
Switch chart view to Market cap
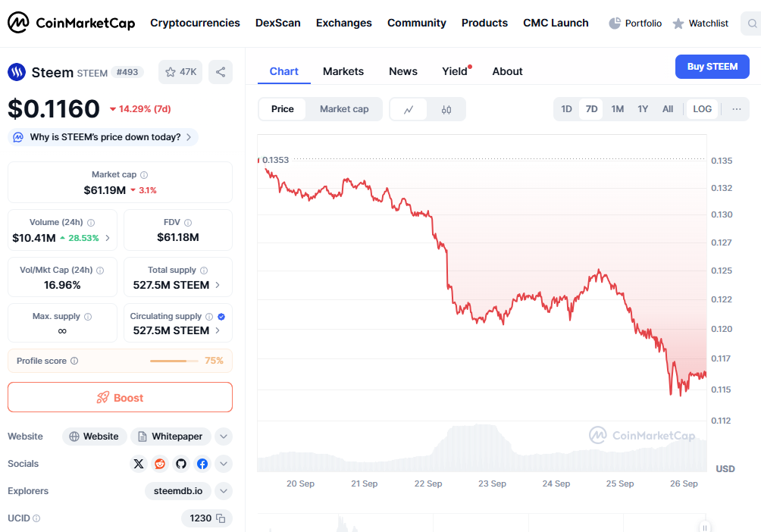point(344,109)
